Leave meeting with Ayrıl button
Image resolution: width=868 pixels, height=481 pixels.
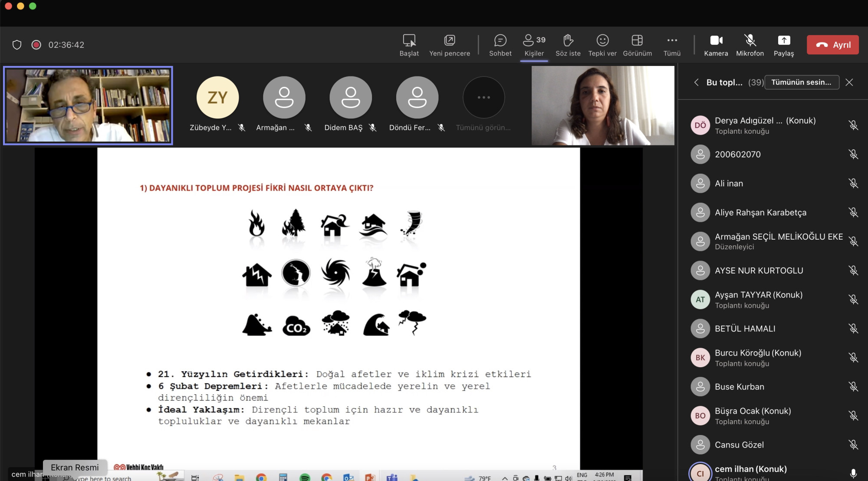pyautogui.click(x=832, y=45)
